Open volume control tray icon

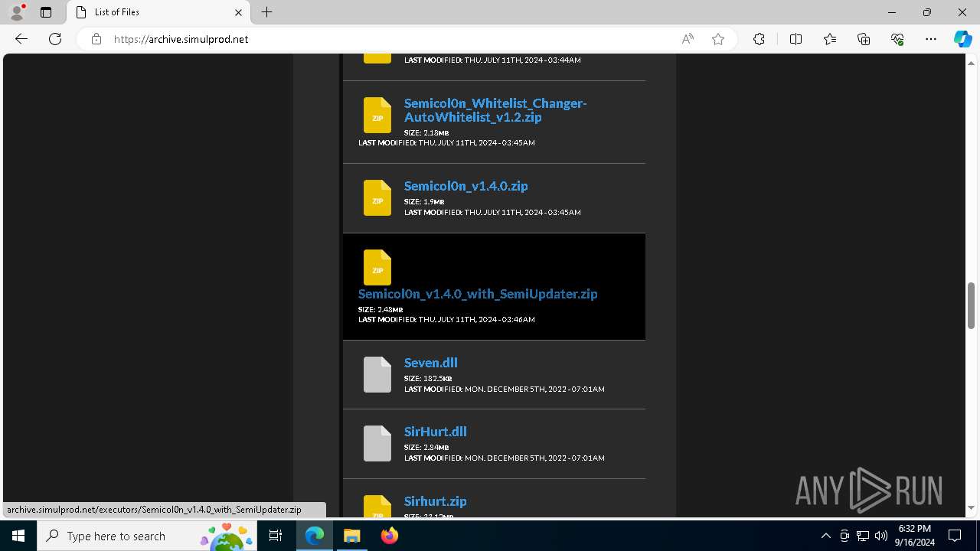click(x=881, y=536)
